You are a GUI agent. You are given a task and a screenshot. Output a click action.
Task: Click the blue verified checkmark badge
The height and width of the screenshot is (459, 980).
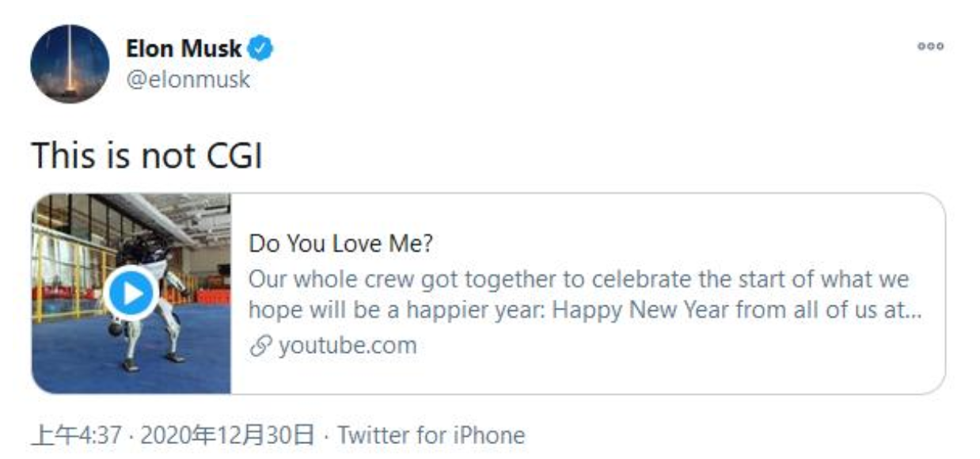[260, 49]
